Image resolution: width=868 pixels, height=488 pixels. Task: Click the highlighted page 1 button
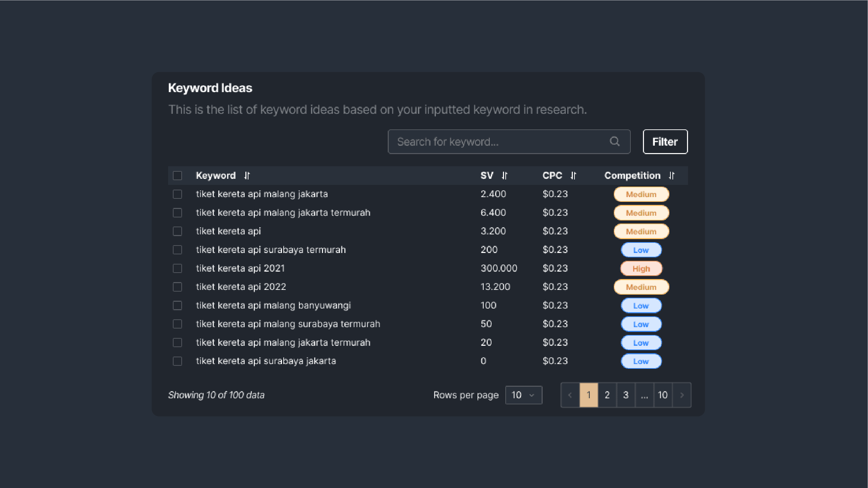pos(589,395)
